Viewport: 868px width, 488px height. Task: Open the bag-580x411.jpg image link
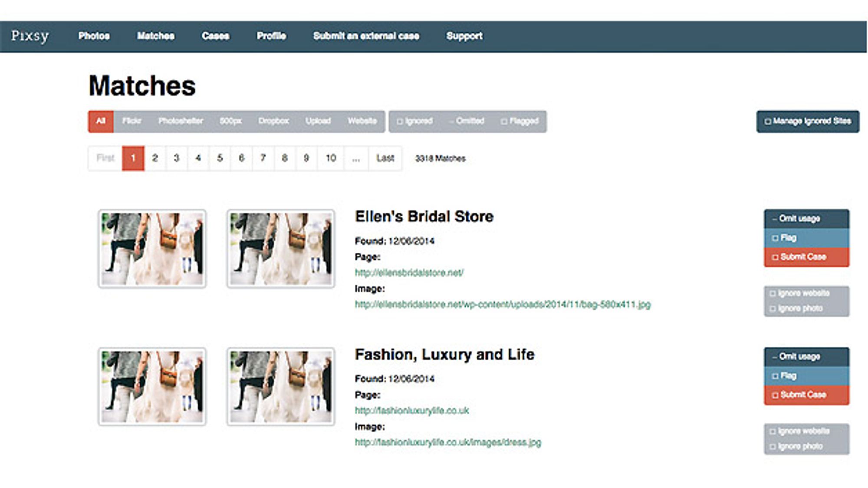503,304
